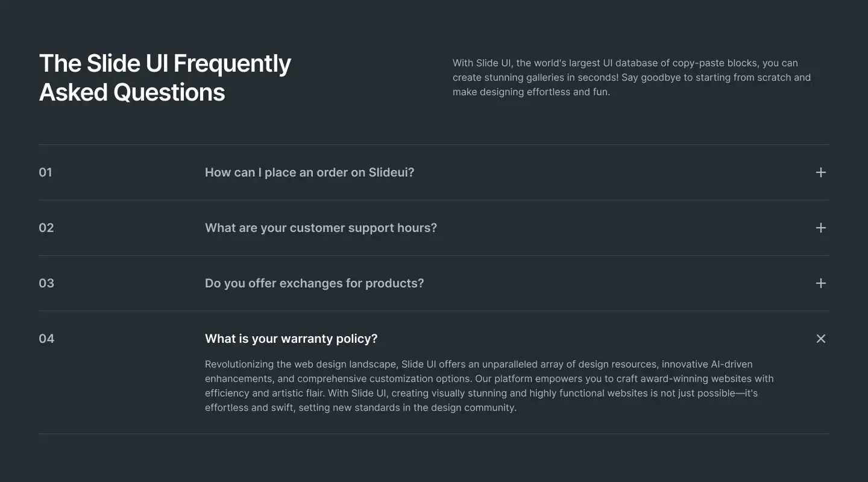Click the intro line "make designing effortless and fun."

531,92
